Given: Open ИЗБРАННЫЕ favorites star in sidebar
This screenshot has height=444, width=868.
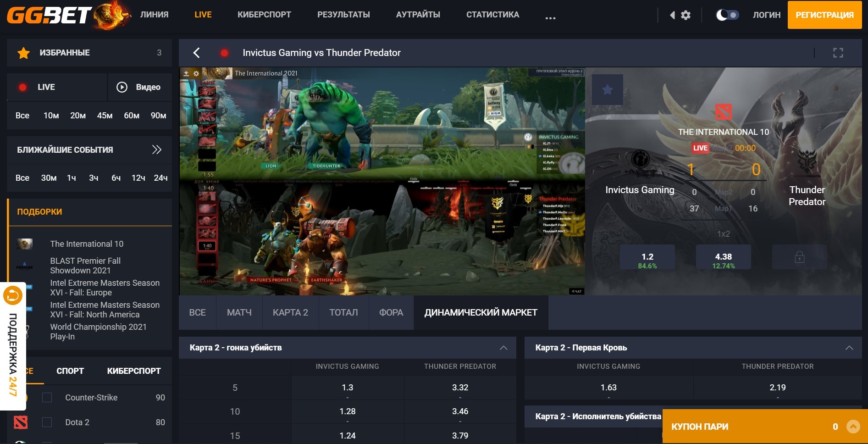Looking at the screenshot, I should point(23,53).
